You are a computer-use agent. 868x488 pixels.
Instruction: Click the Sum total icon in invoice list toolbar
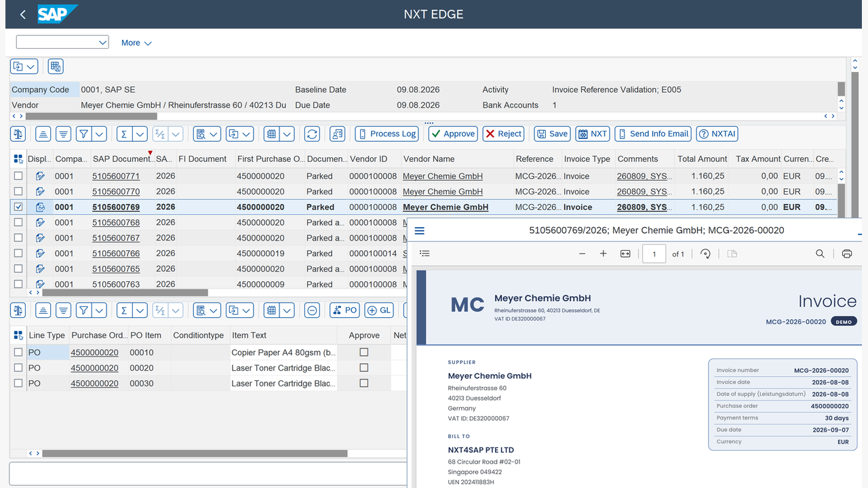124,134
